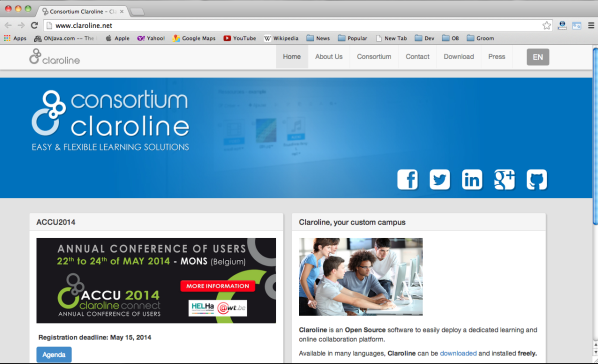Expand the Dev bookmarks folder
This screenshot has width=598, height=364.
[424, 38]
